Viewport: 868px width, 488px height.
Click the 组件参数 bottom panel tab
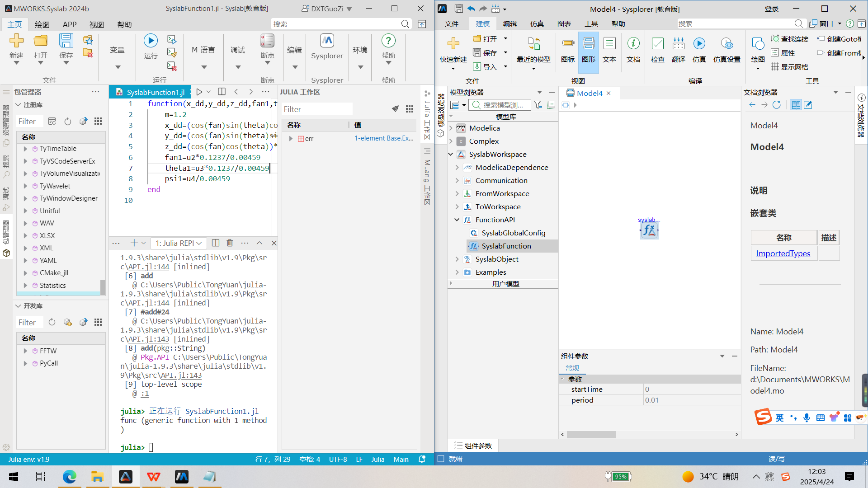pyautogui.click(x=473, y=446)
